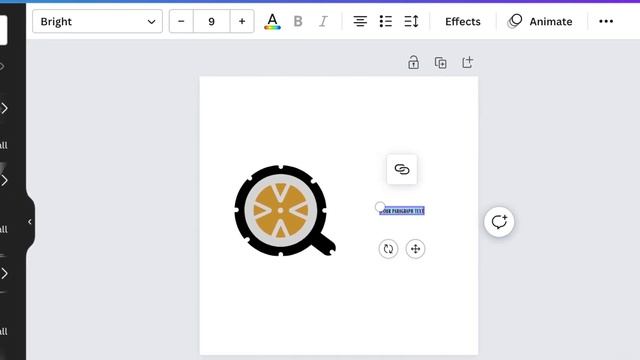Decrease font size with minus button
Viewport: 640px width, 360px height.
point(181,21)
